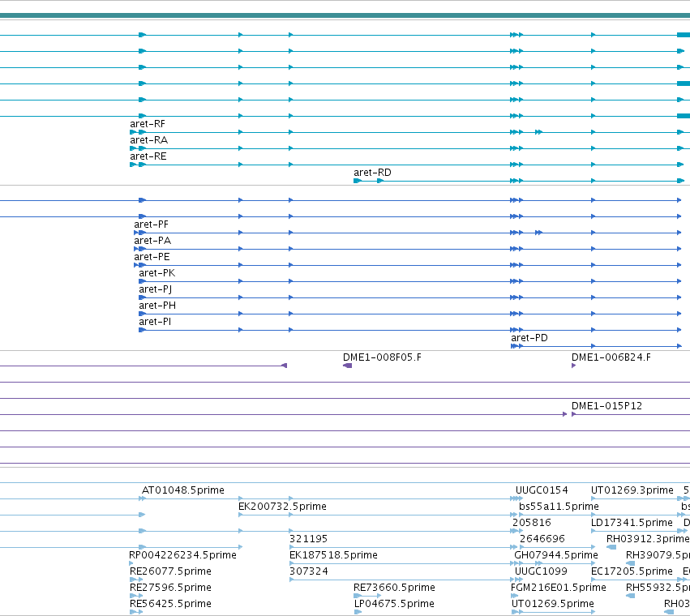Click the teal horizontal bar at the top
Viewport: 690px width, 616px height.
[345, 15]
